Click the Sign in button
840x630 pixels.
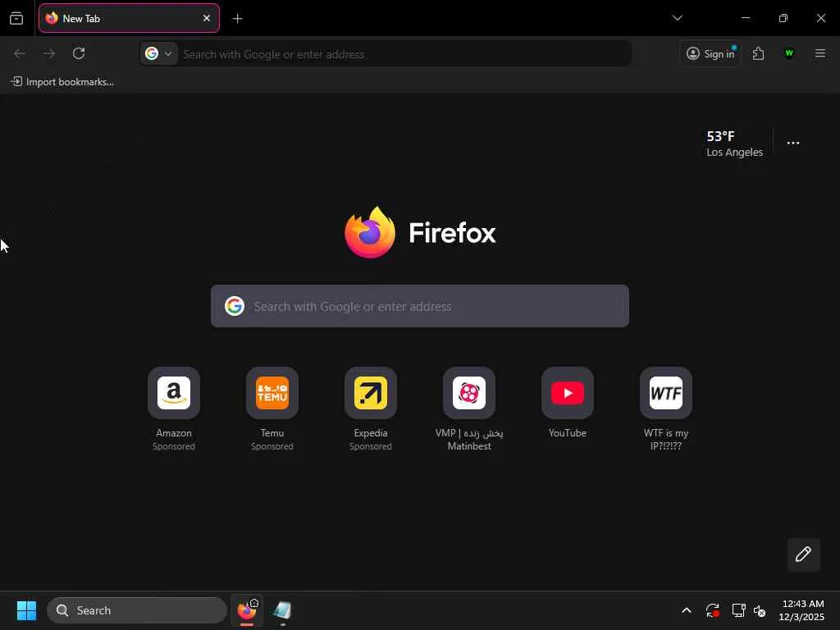[710, 53]
